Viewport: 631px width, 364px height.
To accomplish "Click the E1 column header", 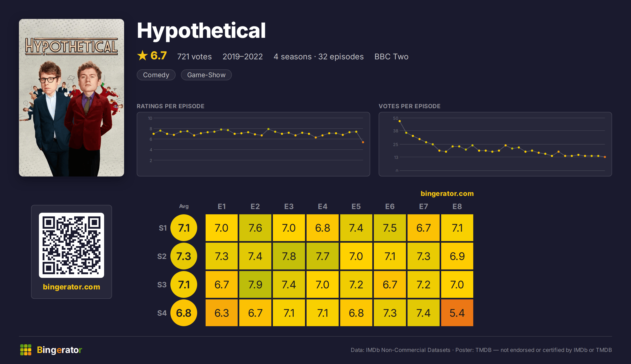I will point(222,206).
